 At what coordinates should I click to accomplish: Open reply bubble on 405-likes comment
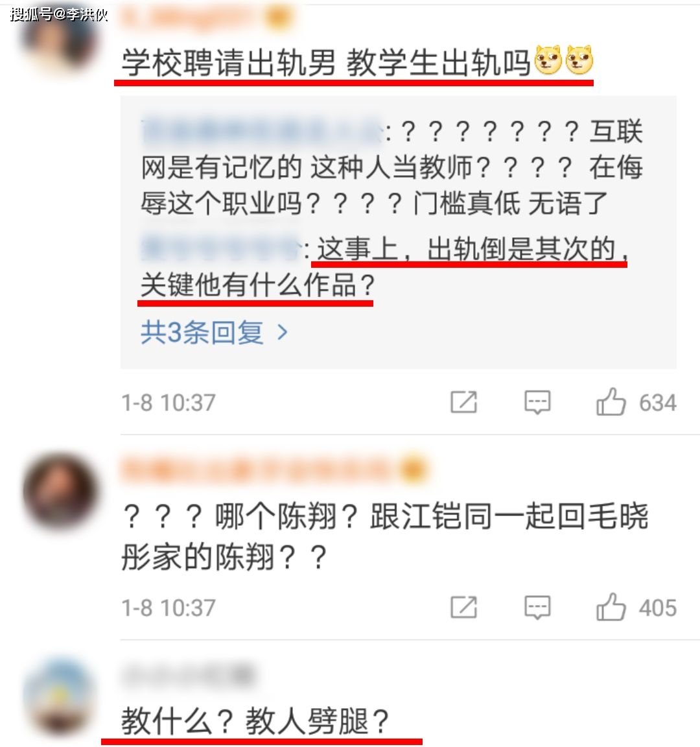tap(537, 608)
